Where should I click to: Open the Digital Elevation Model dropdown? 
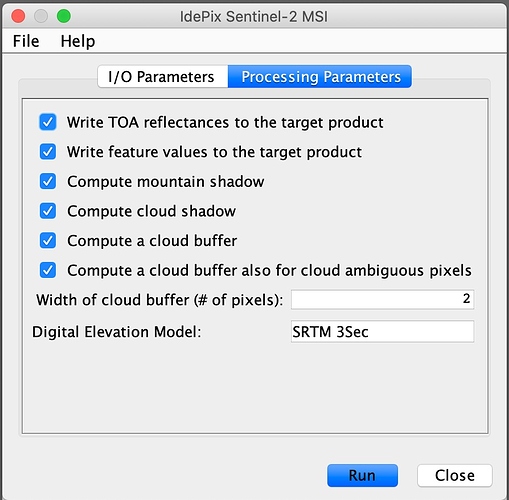pyautogui.click(x=382, y=332)
